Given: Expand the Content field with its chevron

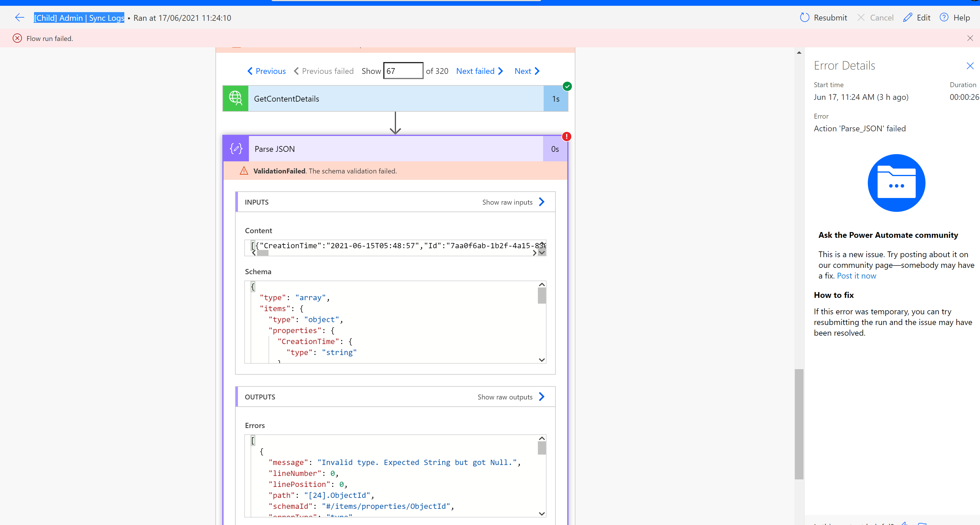Looking at the screenshot, I should [541, 253].
